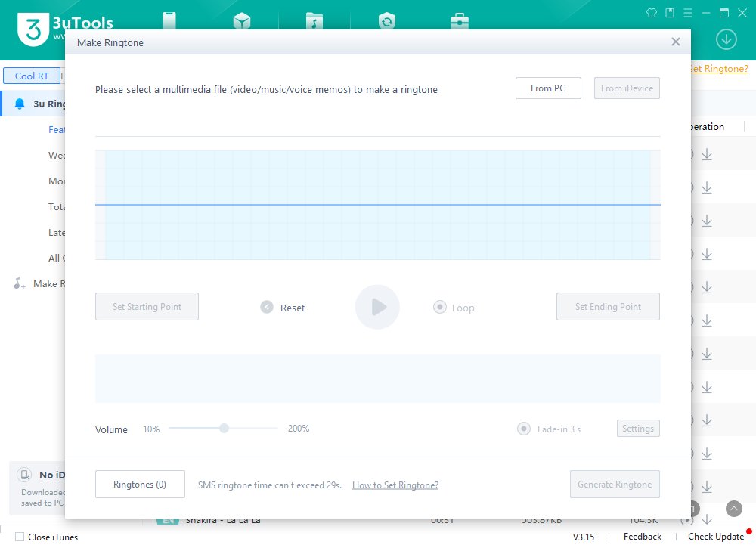Select the 3u Ringtones sidebar item
Image resolution: width=756 pixels, height=548 pixels.
(x=34, y=104)
